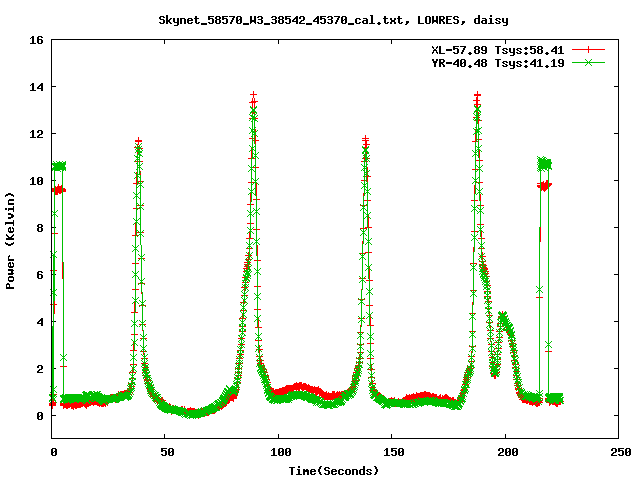
Task: Click the x-axis tick label 250
Action: [621, 452]
